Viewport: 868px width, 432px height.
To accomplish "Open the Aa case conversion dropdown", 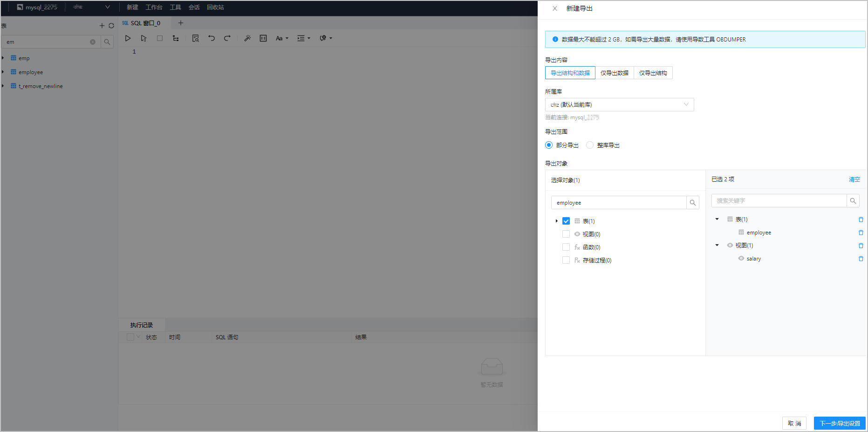I will pos(282,38).
